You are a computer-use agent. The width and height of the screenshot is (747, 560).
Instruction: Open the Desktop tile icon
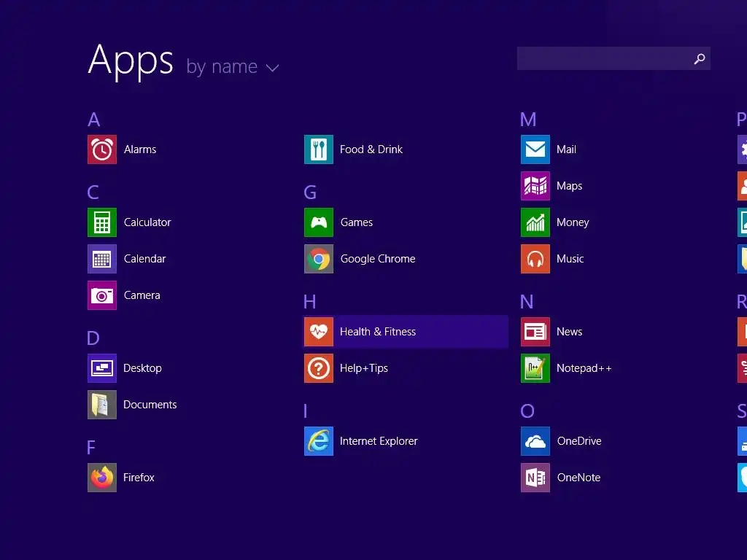102,368
